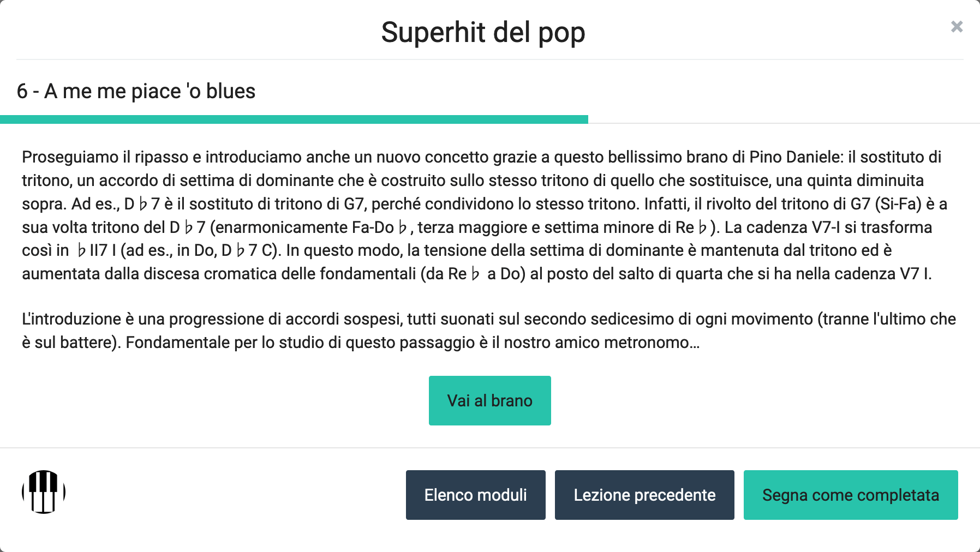Click the lesson number 6 in the heading

[22, 91]
